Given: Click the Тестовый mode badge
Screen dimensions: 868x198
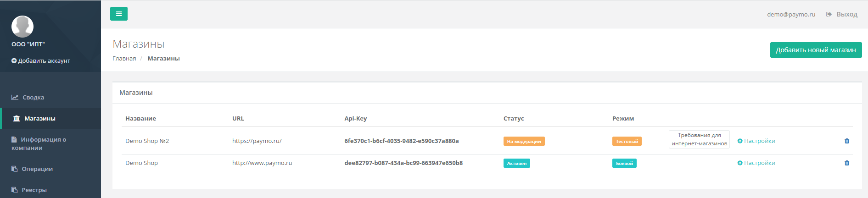Looking at the screenshot, I should 627,141.
